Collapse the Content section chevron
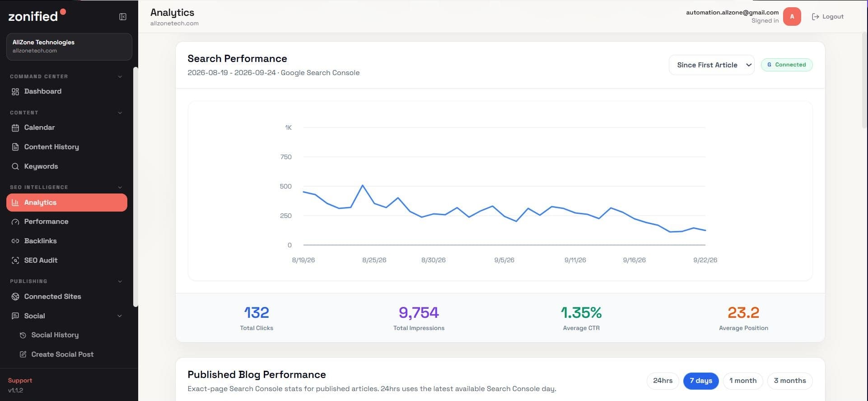The height and width of the screenshot is (401, 868). [120, 113]
